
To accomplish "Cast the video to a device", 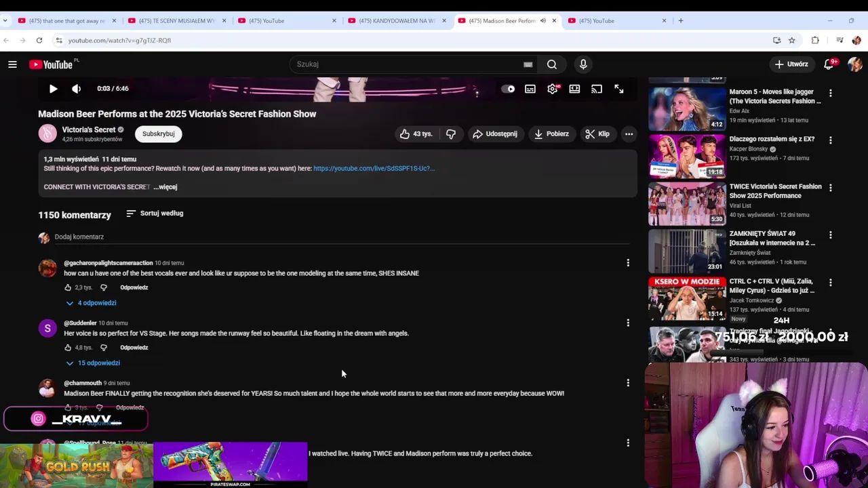I will pos(597,89).
